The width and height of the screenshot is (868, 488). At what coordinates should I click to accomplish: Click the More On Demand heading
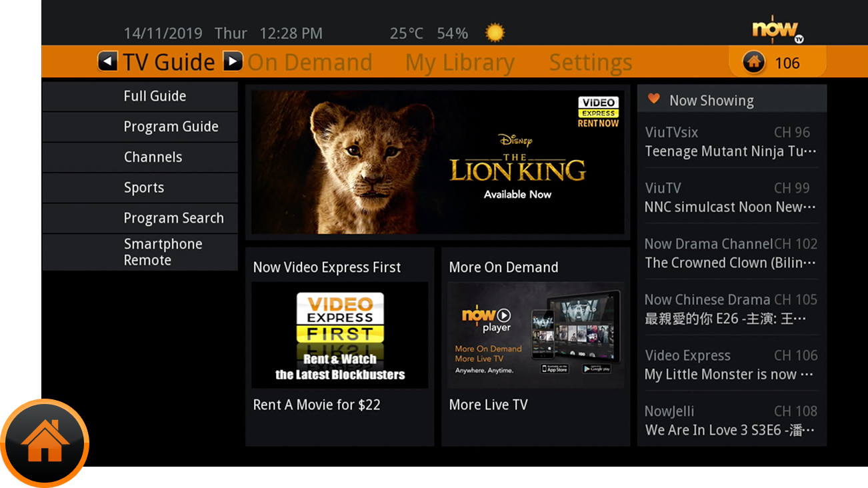pyautogui.click(x=503, y=267)
